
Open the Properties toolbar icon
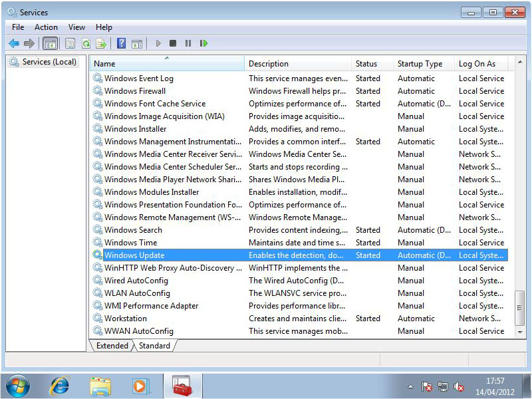point(70,43)
